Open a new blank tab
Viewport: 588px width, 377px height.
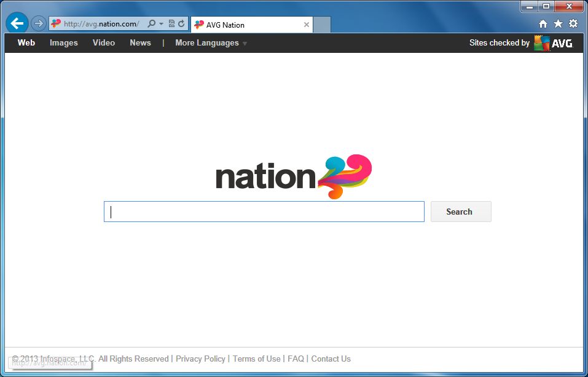[x=322, y=25]
